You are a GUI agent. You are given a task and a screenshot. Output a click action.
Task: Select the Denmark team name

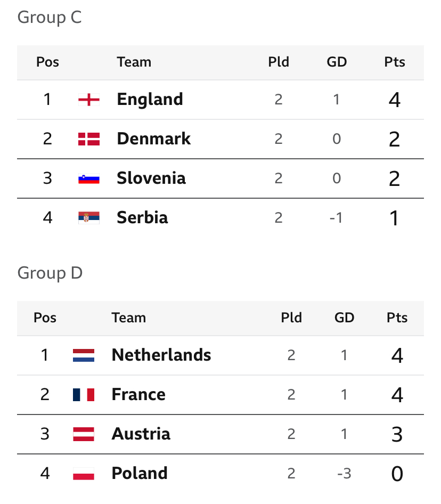153,139
